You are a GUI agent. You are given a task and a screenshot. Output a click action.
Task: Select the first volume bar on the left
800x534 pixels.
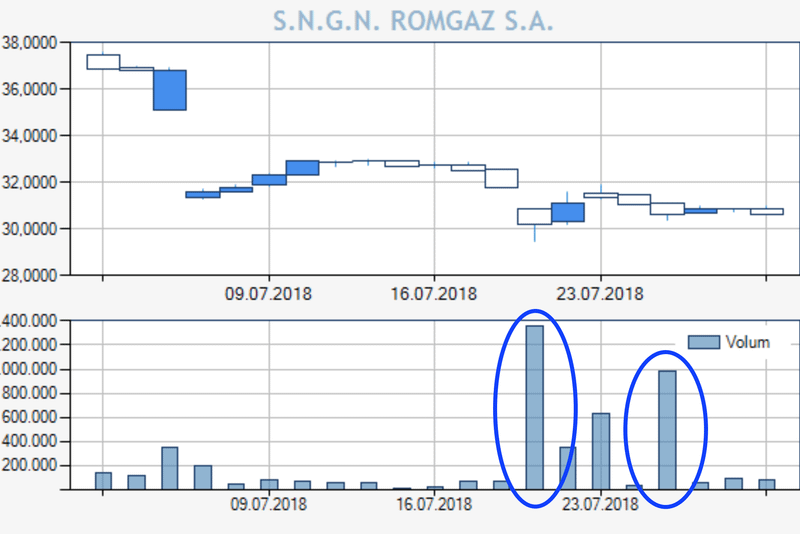pos(103,481)
